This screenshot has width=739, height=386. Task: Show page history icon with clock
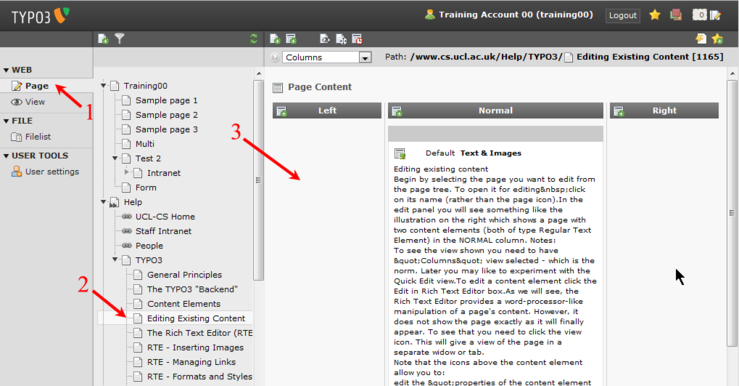(357, 39)
